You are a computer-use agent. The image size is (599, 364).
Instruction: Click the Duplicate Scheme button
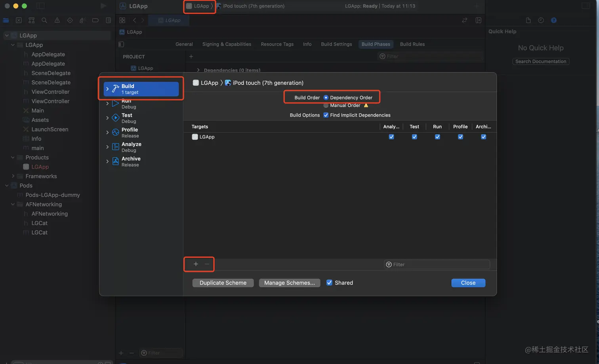tap(223, 283)
